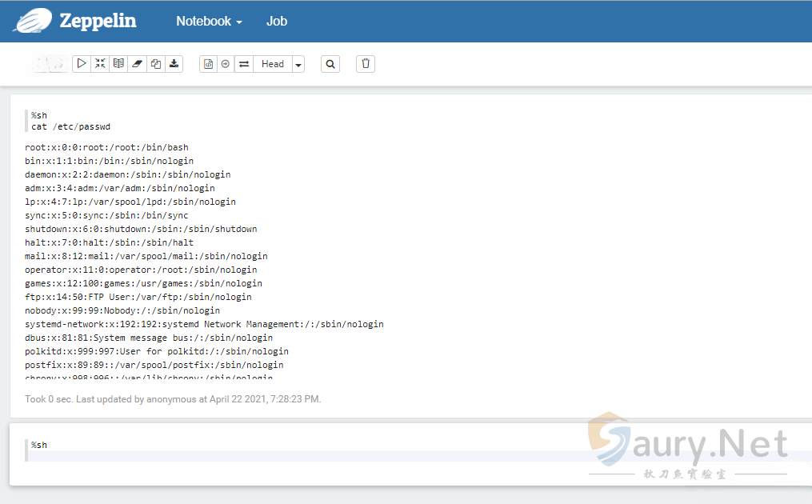Click into the empty %sh paragraph editor
The image size is (812, 504).
click(400, 455)
